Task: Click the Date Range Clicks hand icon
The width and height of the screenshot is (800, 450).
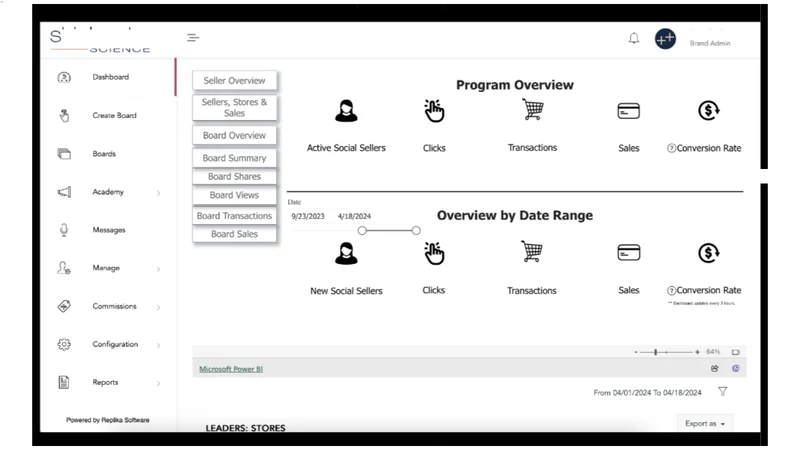Action: 434,253
